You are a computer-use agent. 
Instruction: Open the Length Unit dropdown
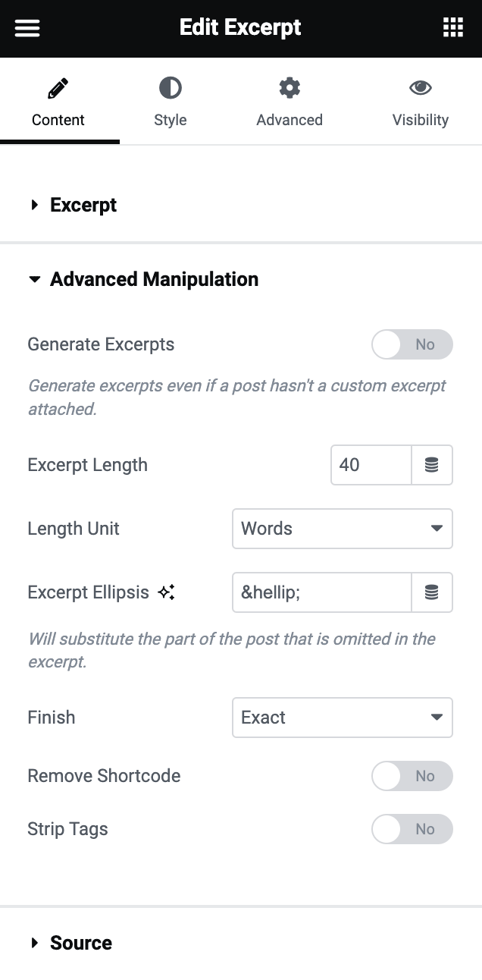(342, 529)
